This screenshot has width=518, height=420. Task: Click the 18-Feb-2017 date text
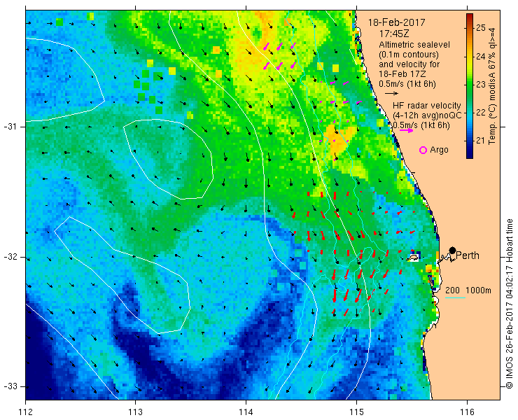(396, 22)
